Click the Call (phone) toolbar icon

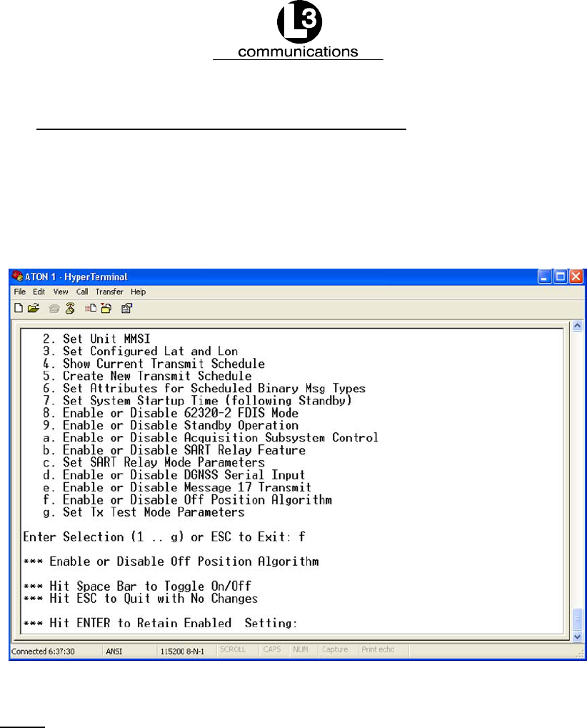point(54,309)
